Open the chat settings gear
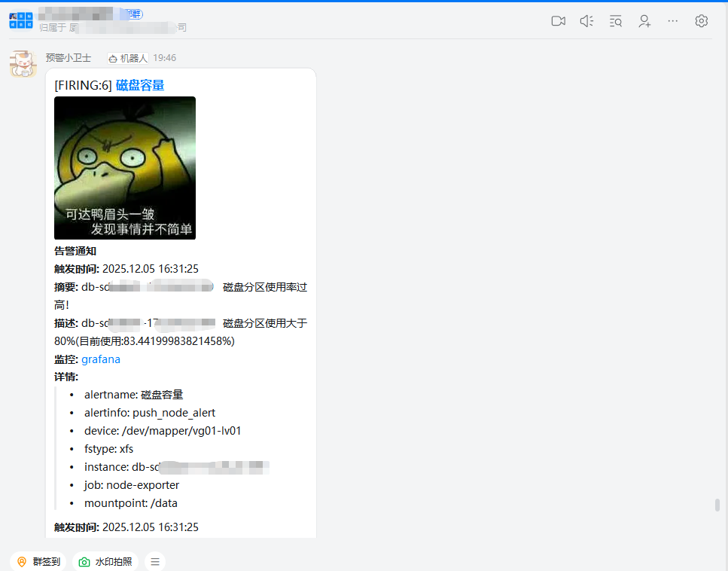Viewport: 728px width, 571px height. pos(701,21)
